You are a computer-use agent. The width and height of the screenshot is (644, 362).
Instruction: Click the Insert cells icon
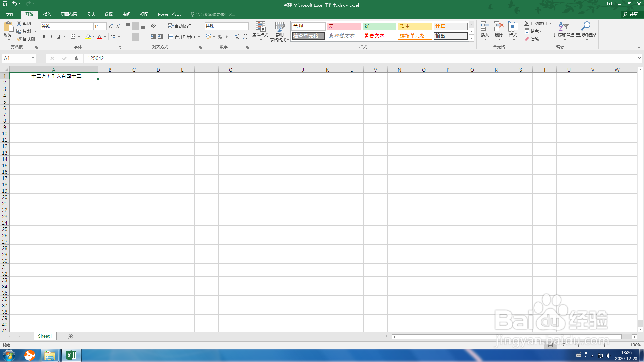485,26
